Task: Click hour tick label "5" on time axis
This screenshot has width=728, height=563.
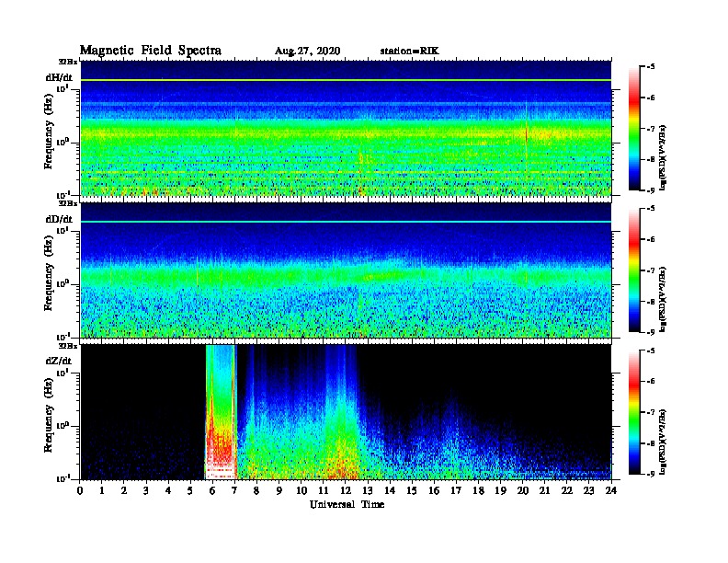Action: [x=190, y=490]
